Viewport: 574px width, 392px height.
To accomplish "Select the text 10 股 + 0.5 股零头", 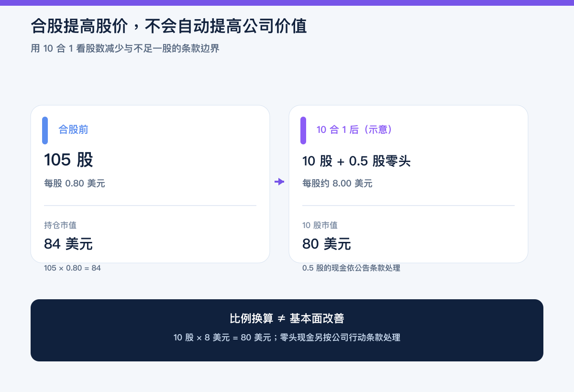I will [x=356, y=161].
